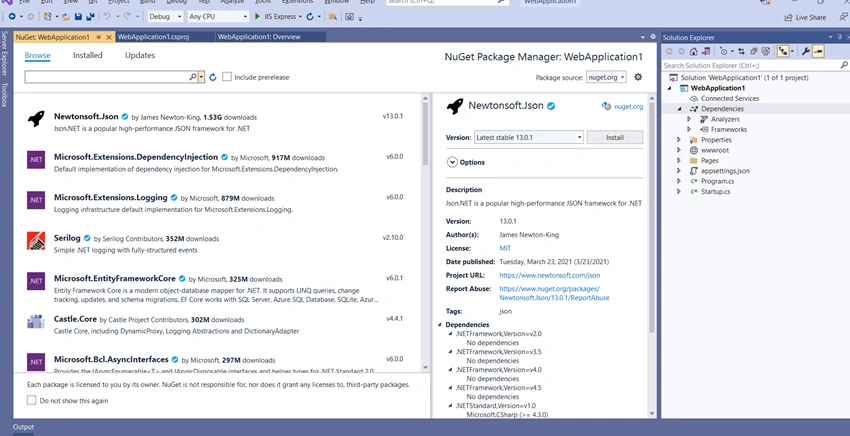Open the Version selection dropdown
This screenshot has height=436, width=850.
click(x=529, y=137)
